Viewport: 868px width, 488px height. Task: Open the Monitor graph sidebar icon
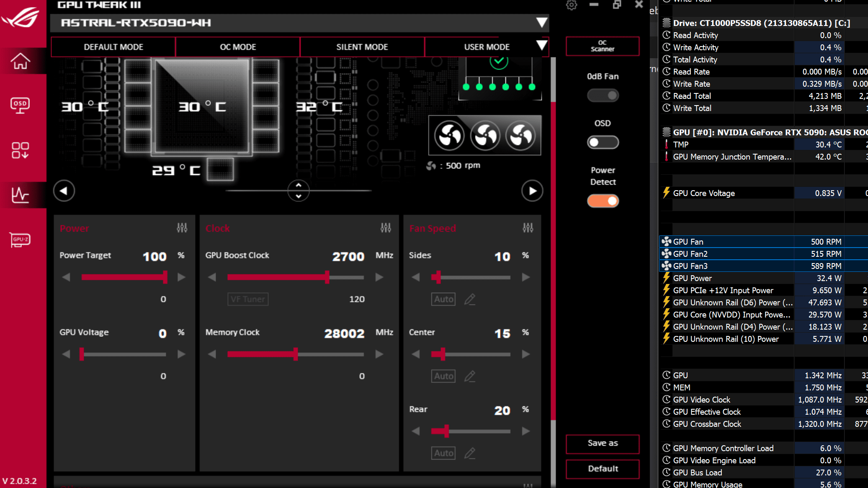point(20,195)
